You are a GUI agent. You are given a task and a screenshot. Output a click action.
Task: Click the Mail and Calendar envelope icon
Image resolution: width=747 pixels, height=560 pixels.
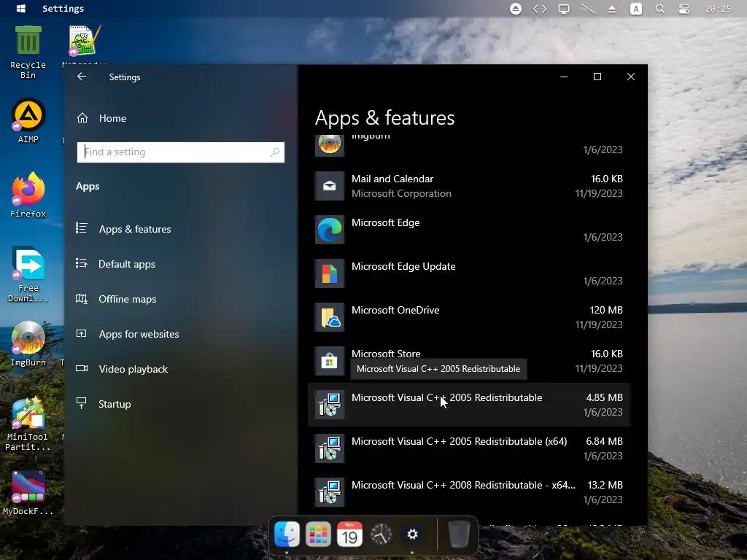tap(329, 186)
